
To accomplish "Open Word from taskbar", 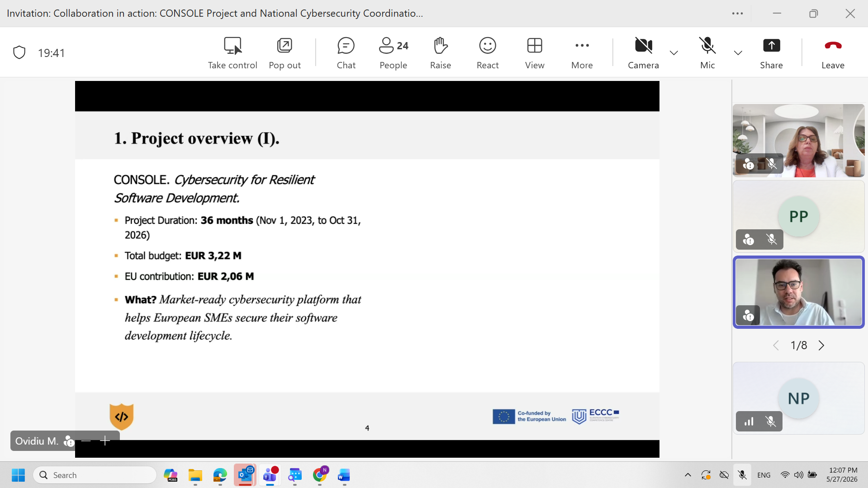I will tap(344, 475).
